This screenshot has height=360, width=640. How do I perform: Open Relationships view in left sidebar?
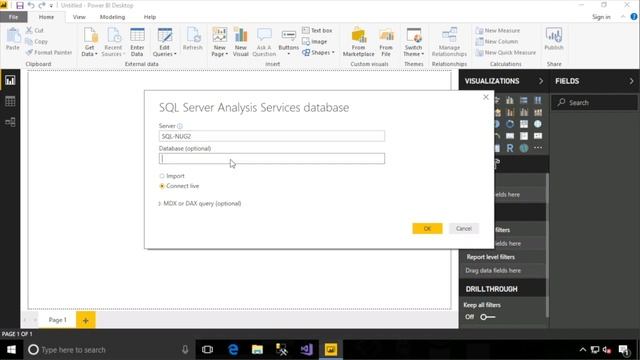tap(10, 122)
